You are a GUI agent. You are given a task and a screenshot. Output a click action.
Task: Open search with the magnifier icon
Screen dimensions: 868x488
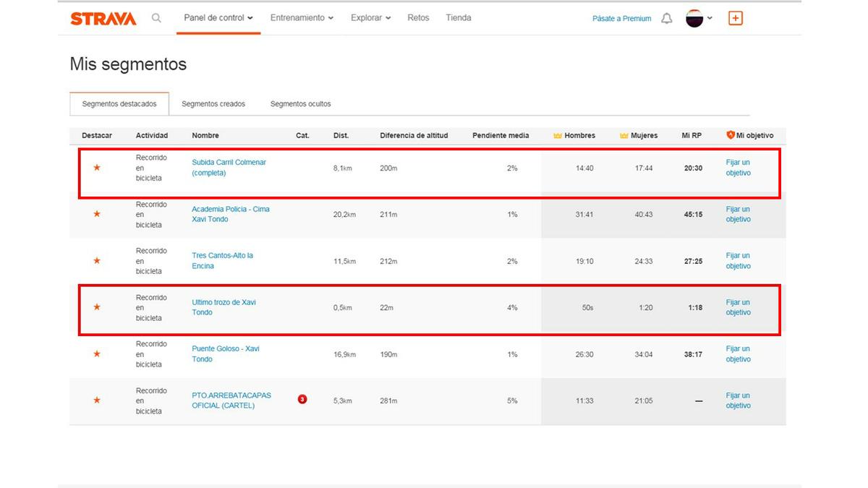pyautogui.click(x=156, y=18)
